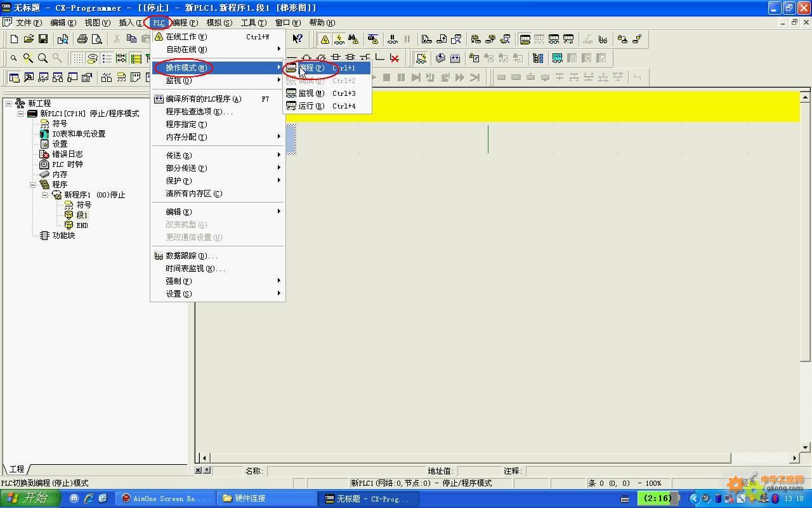Image resolution: width=812 pixels, height=508 pixels.
Task: Select the END section in project tree
Action: (x=82, y=225)
